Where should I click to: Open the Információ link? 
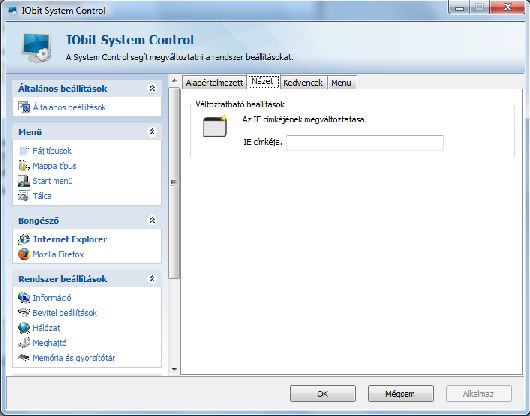52,298
